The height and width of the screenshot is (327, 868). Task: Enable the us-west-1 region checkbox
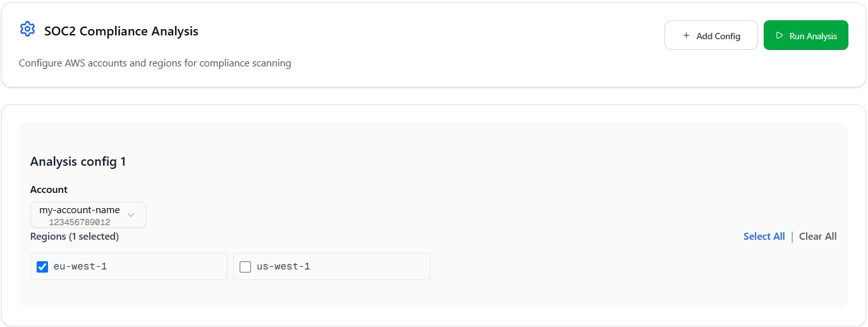(x=245, y=267)
